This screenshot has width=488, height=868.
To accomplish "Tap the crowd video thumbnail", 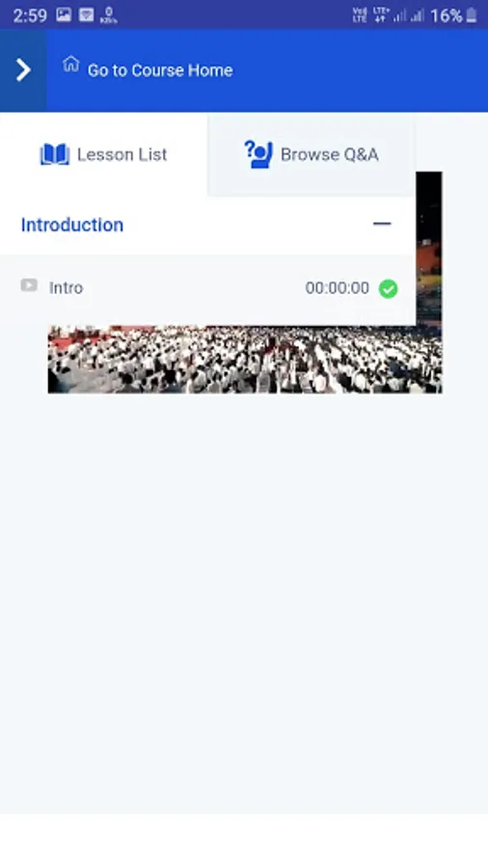I will 245,359.
